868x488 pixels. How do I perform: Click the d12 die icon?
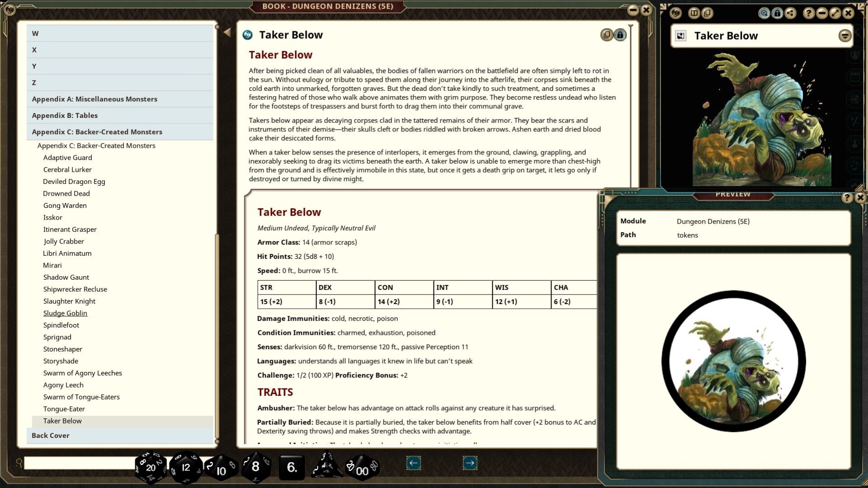tap(185, 468)
